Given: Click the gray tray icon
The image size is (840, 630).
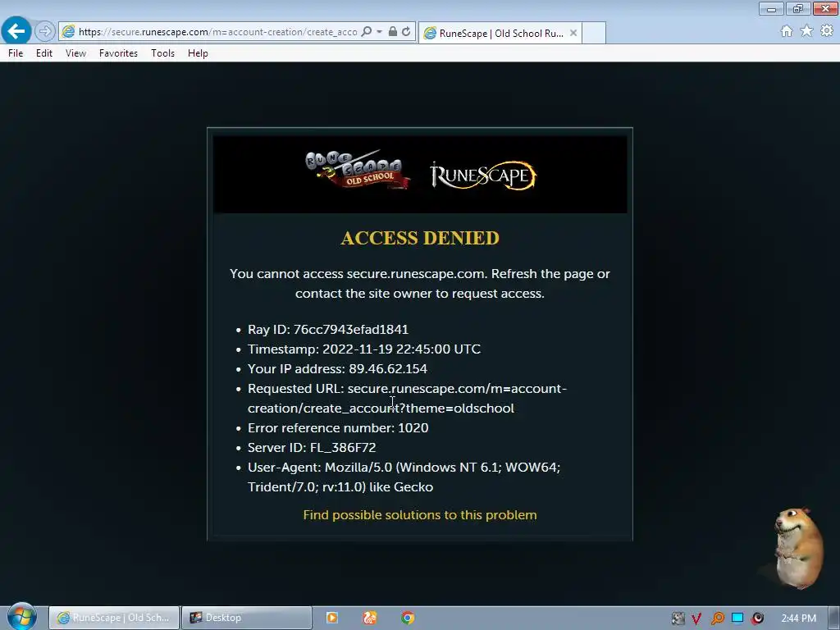Looking at the screenshot, I should (678, 619).
